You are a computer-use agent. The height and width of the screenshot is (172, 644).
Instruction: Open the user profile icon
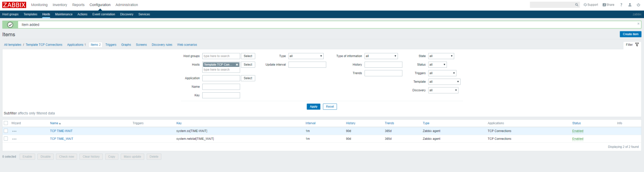pyautogui.click(x=630, y=5)
